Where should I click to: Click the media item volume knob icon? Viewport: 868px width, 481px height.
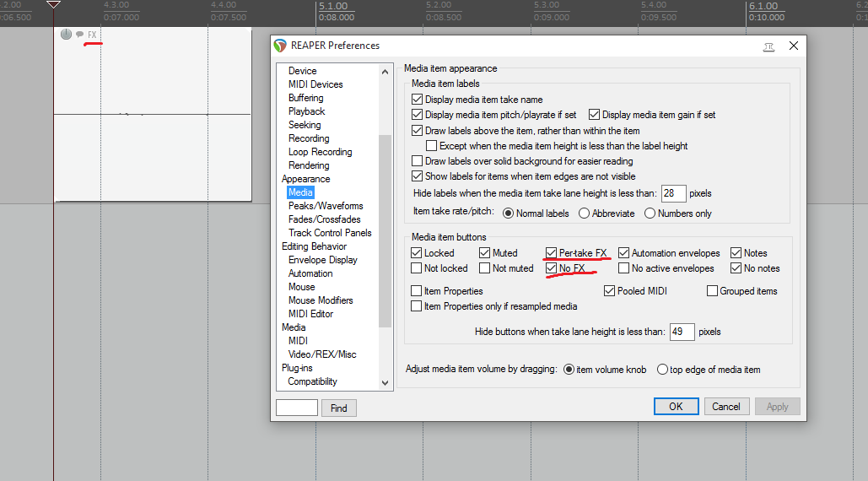tap(66, 35)
